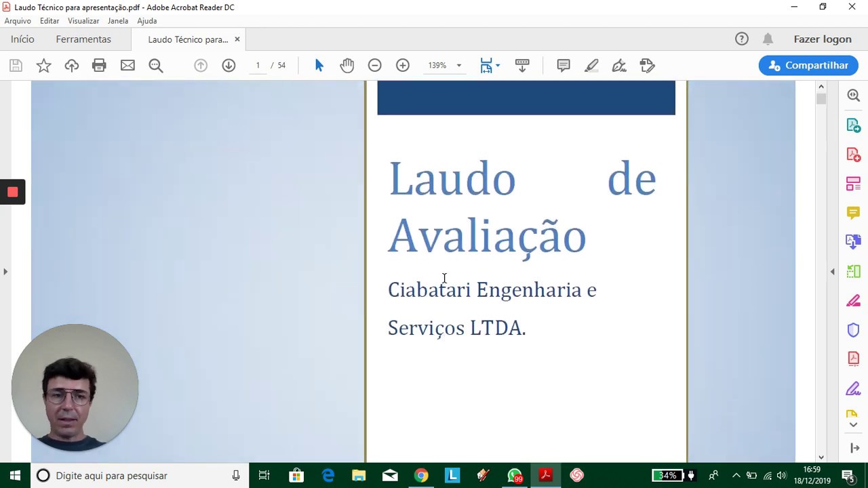This screenshot has width=868, height=488.
Task: Open the Arquivo menu
Action: click(18, 21)
